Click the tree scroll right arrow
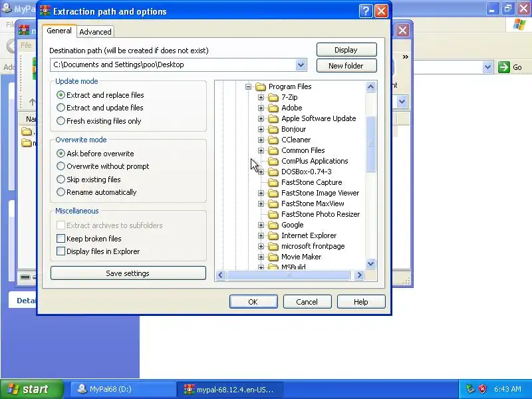532x399 pixels. click(359, 275)
